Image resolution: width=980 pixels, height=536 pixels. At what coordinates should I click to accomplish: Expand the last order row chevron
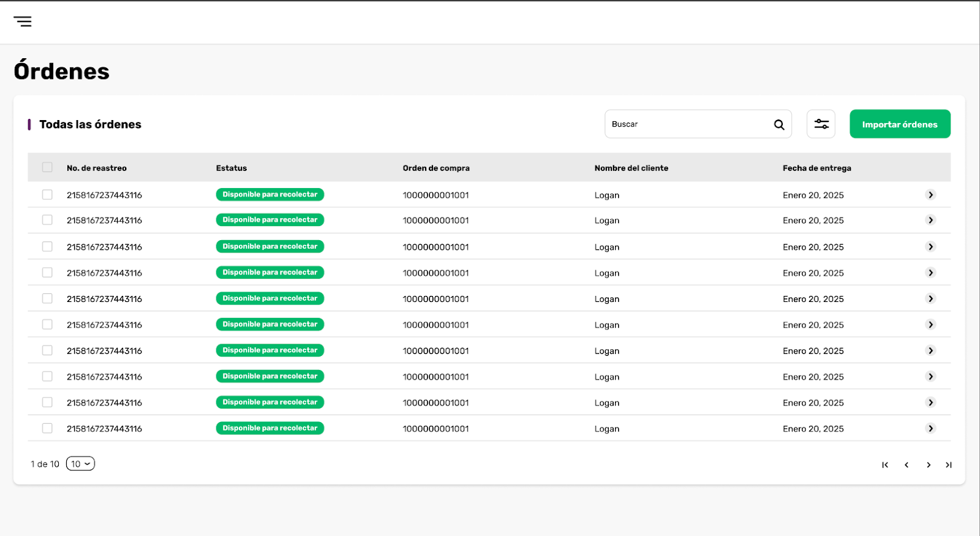tap(930, 428)
